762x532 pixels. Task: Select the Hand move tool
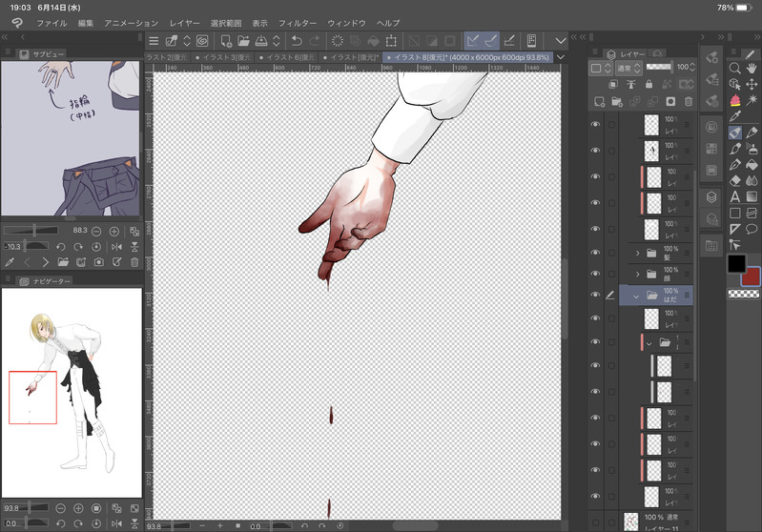pyautogui.click(x=752, y=68)
